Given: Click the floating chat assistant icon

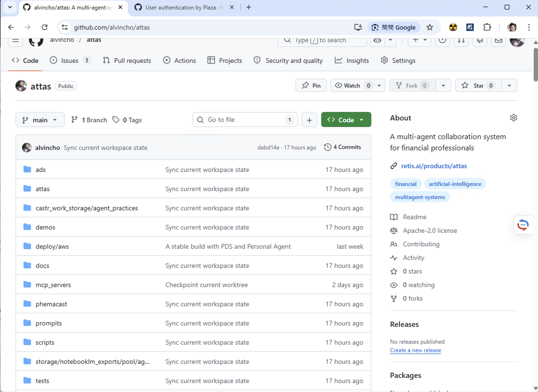Looking at the screenshot, I should pos(523,225).
